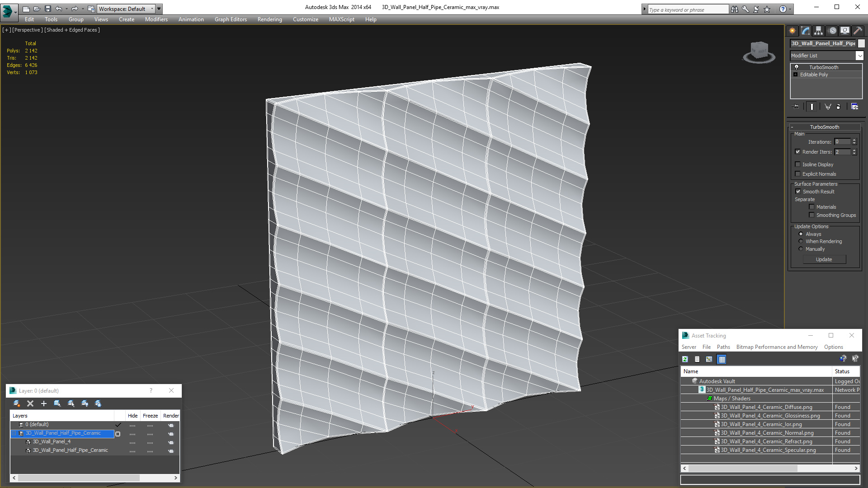This screenshot has height=488, width=868.
Task: Click the table view icon in Asset Tracking
Action: tap(722, 359)
